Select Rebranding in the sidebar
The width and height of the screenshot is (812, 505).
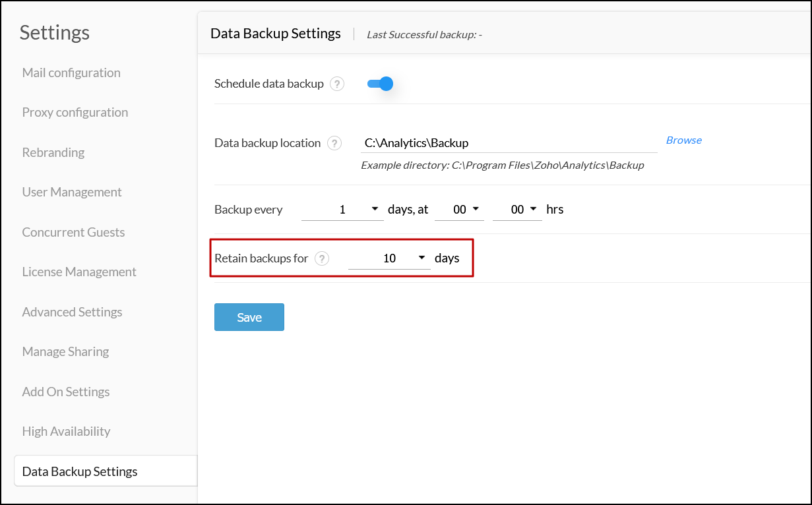(x=53, y=152)
